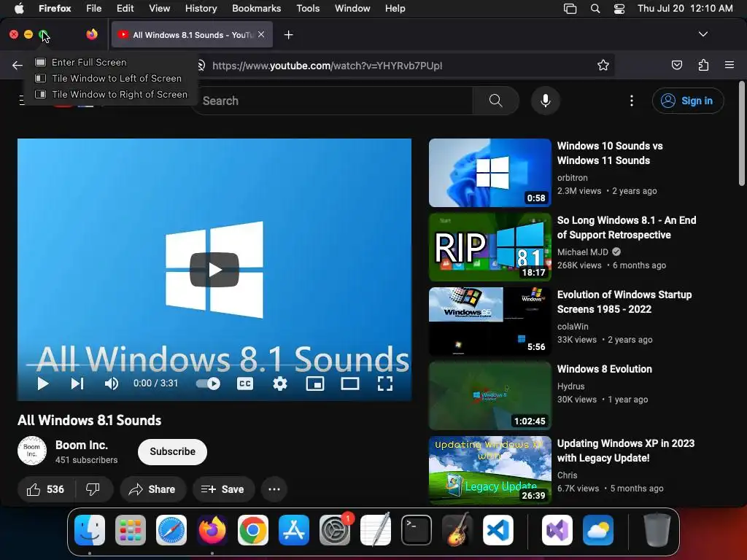This screenshot has height=560, width=747.
Task: Open Spotlight search in menu bar
Action: tap(595, 9)
